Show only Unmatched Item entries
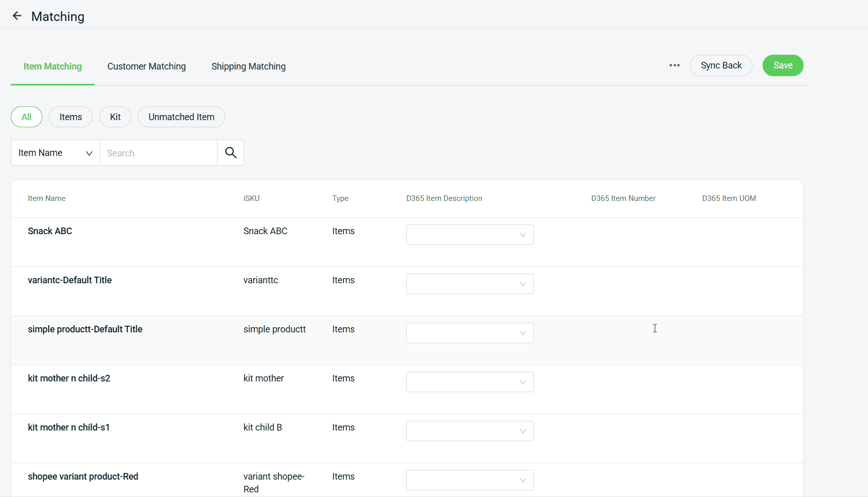This screenshot has height=497, width=868. [181, 117]
